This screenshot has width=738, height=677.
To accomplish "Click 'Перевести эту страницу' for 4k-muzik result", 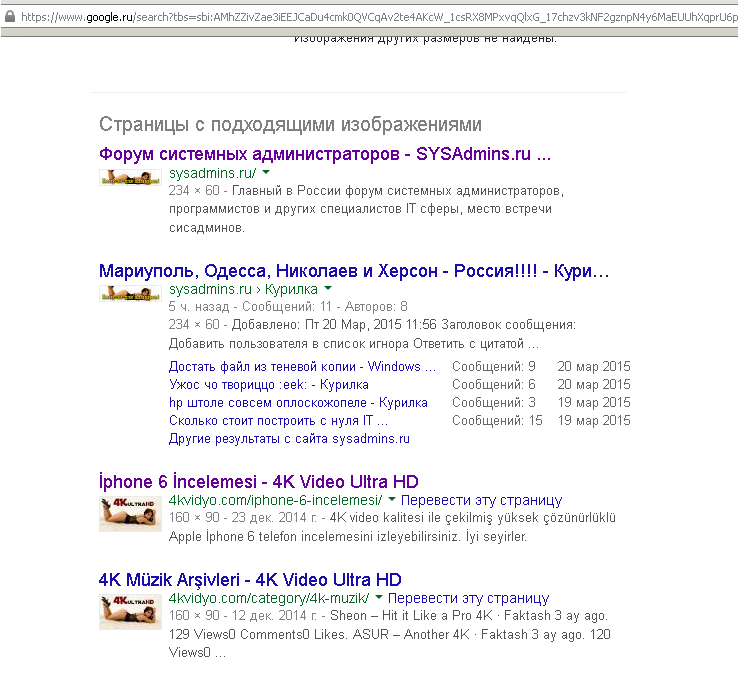I will [468, 598].
